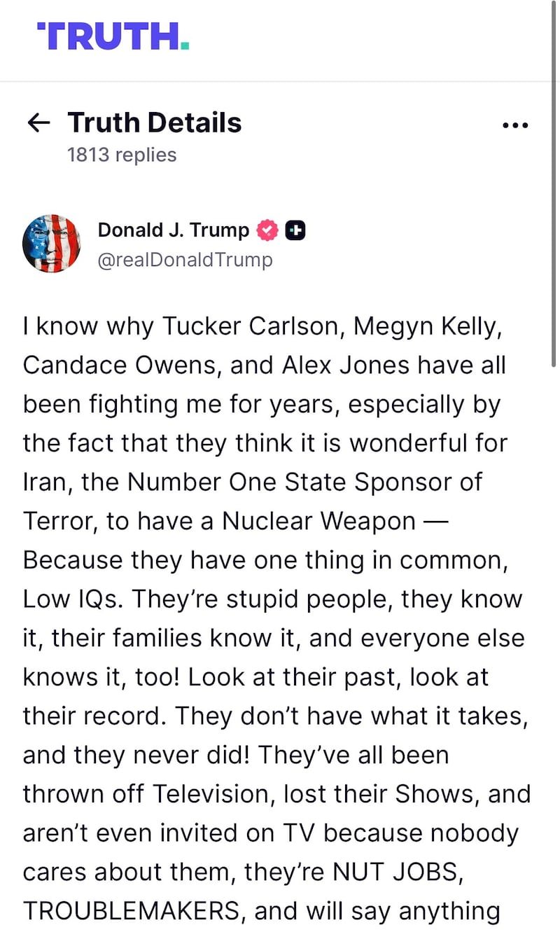Click the Truth Details heading
Image resolution: width=560 pixels, height=939 pixels.
point(155,123)
